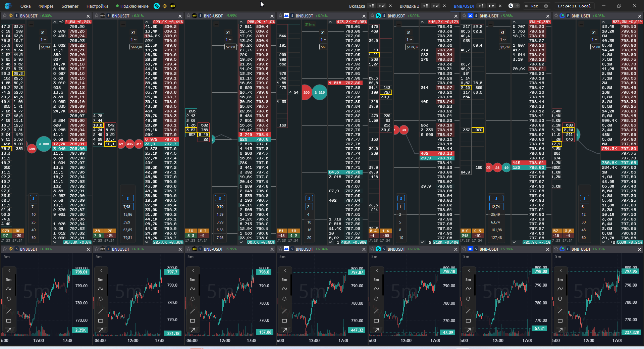Toggle the favorite star on first BNBUSDT +6.00% order book
The image size is (644, 349).
point(4,16)
